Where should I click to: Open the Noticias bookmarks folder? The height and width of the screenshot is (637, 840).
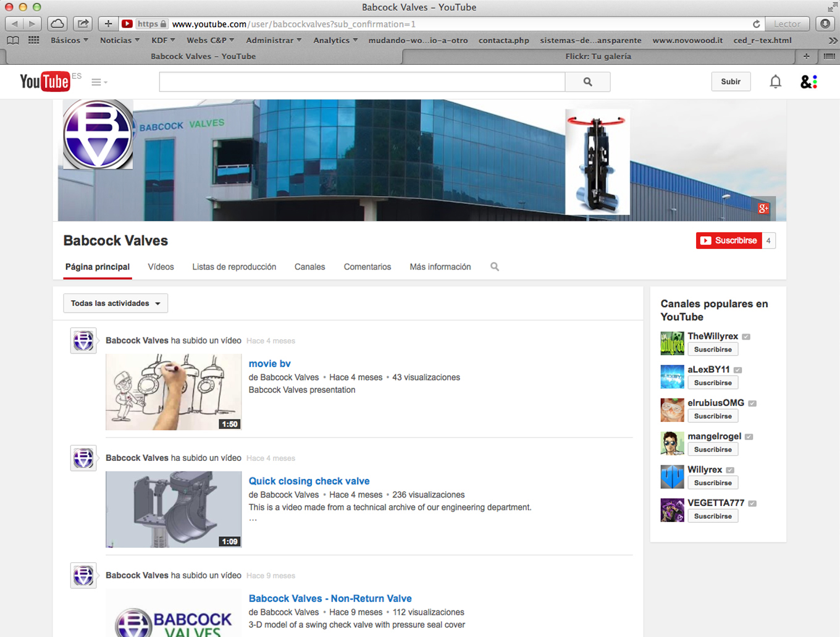tap(120, 40)
